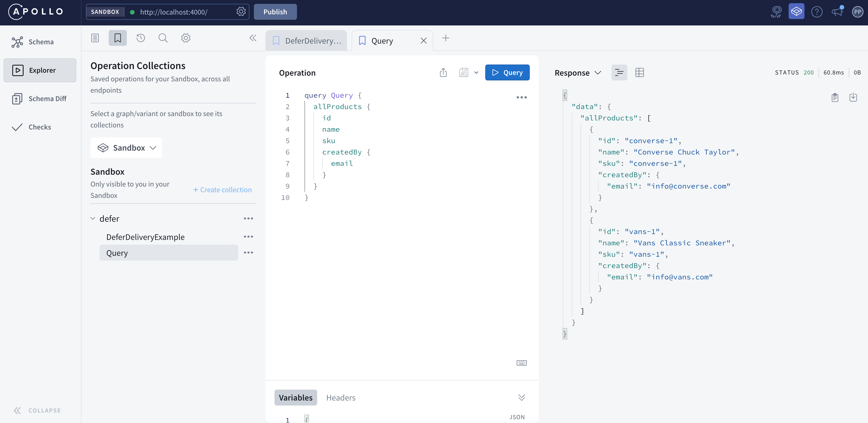Click the share operation icon

tap(443, 72)
